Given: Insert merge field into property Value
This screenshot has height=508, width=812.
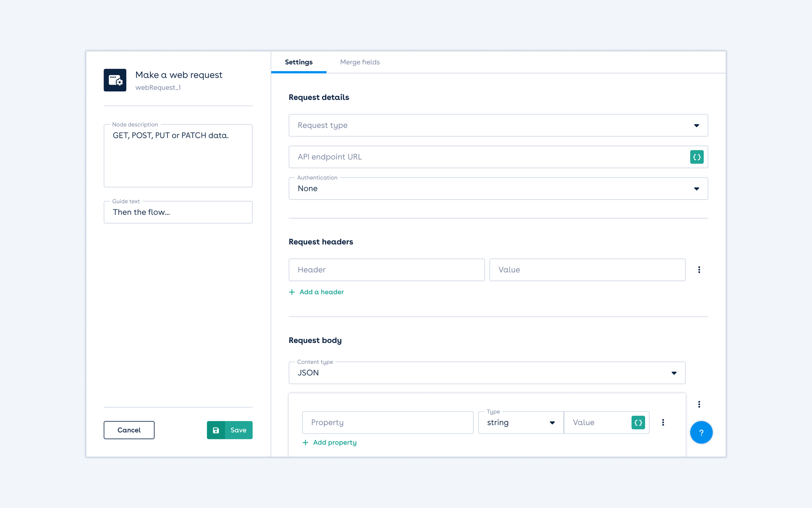Looking at the screenshot, I should [638, 423].
